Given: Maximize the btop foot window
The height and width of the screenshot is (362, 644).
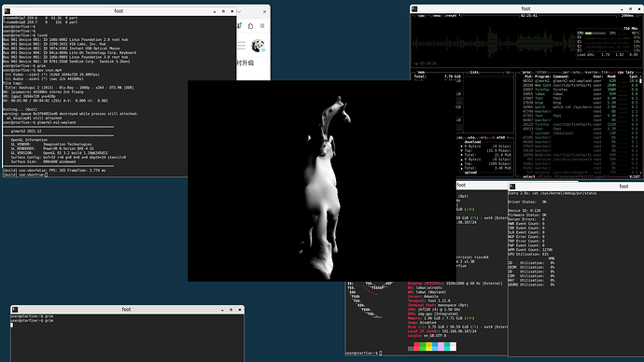Looking at the screenshot, I should coord(630,8).
